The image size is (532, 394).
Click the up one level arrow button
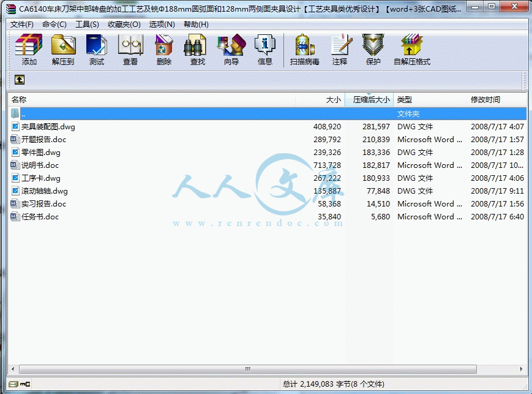pos(20,80)
